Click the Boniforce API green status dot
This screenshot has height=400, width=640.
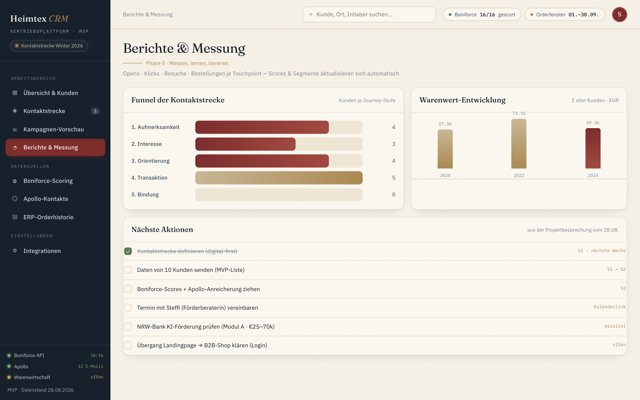(9, 356)
